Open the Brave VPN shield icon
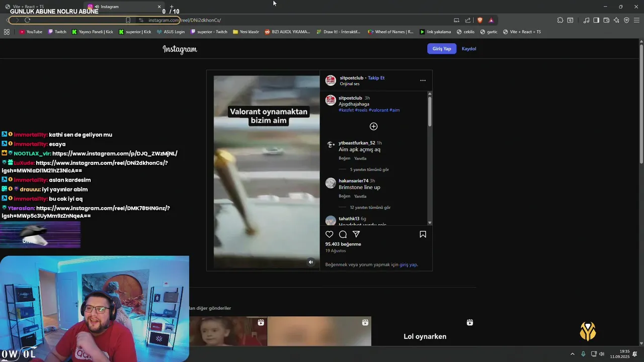The image size is (644, 362). coord(626,20)
